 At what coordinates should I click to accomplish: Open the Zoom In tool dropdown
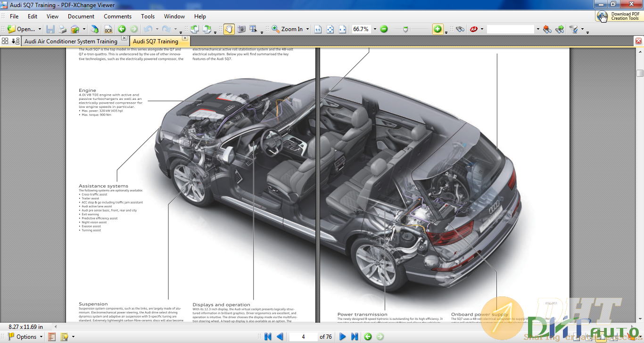click(x=307, y=29)
